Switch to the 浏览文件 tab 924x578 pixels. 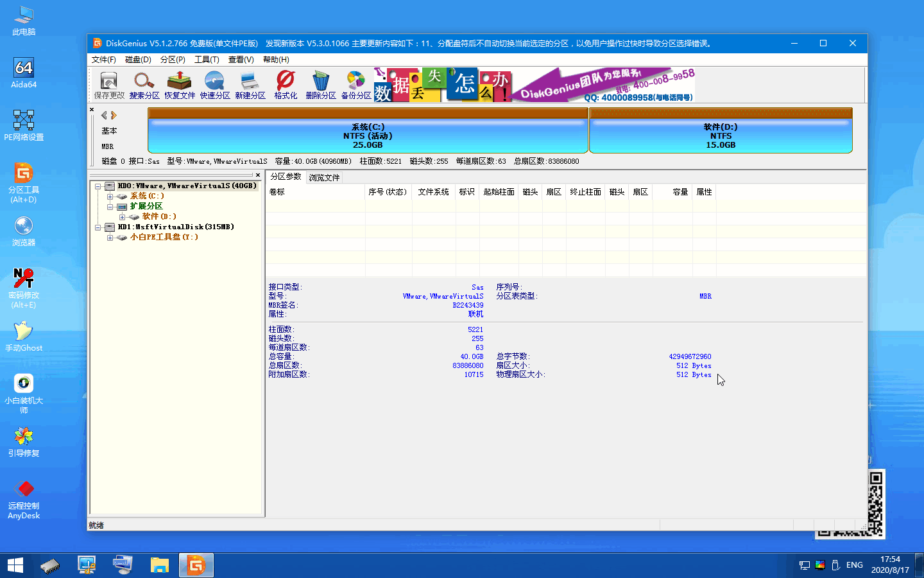pyautogui.click(x=324, y=177)
